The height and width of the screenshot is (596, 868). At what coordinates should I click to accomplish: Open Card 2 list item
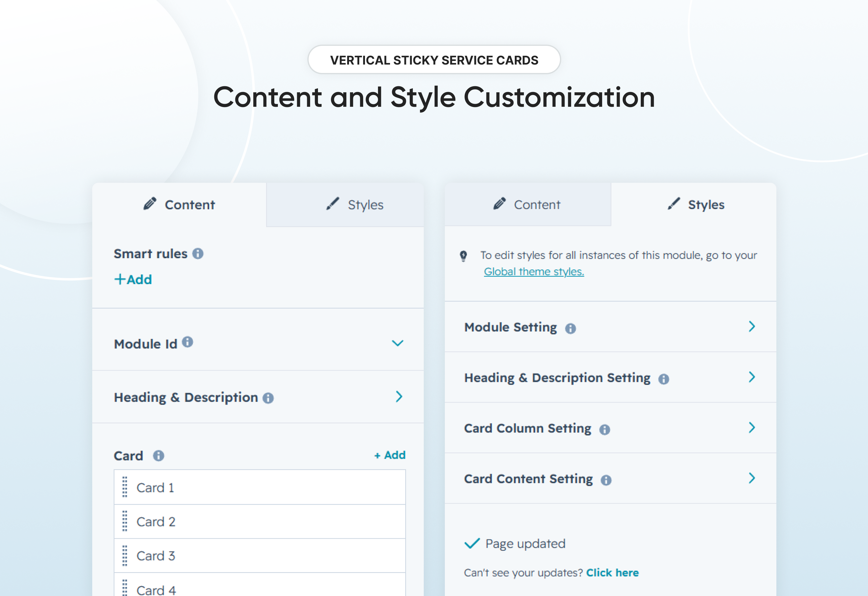coord(259,521)
